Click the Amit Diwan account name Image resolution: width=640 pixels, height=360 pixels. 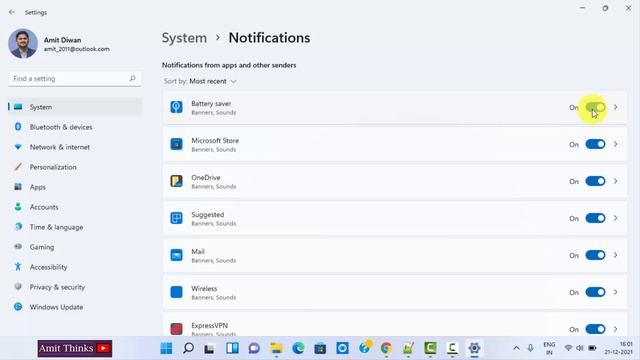click(62, 40)
